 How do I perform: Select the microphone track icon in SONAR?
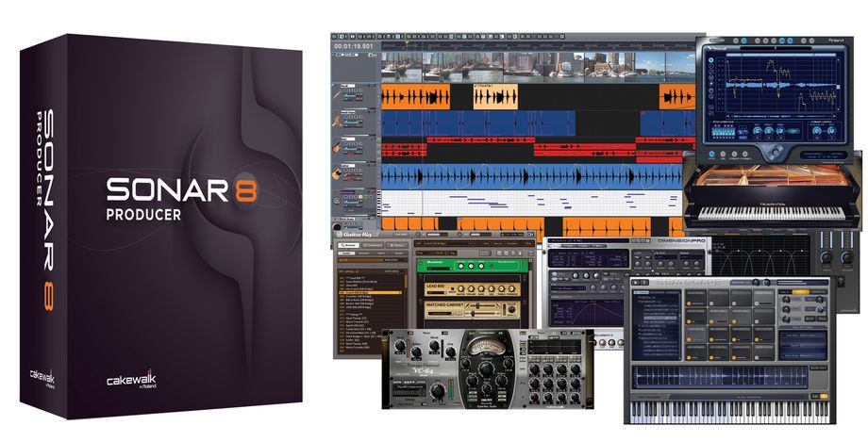pyautogui.click(x=336, y=96)
